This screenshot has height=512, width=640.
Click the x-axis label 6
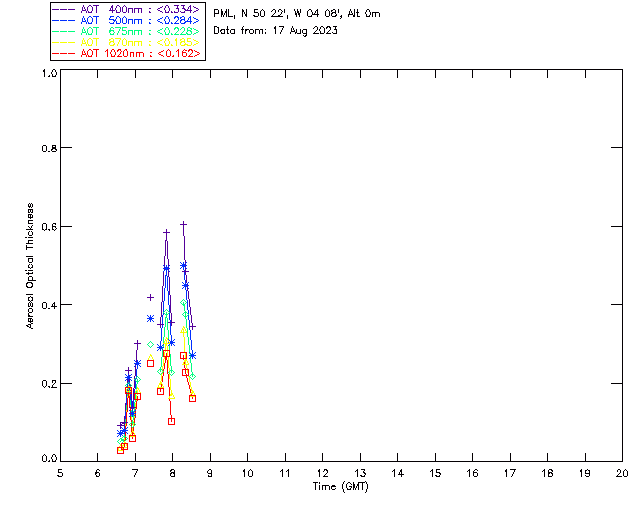click(98, 473)
